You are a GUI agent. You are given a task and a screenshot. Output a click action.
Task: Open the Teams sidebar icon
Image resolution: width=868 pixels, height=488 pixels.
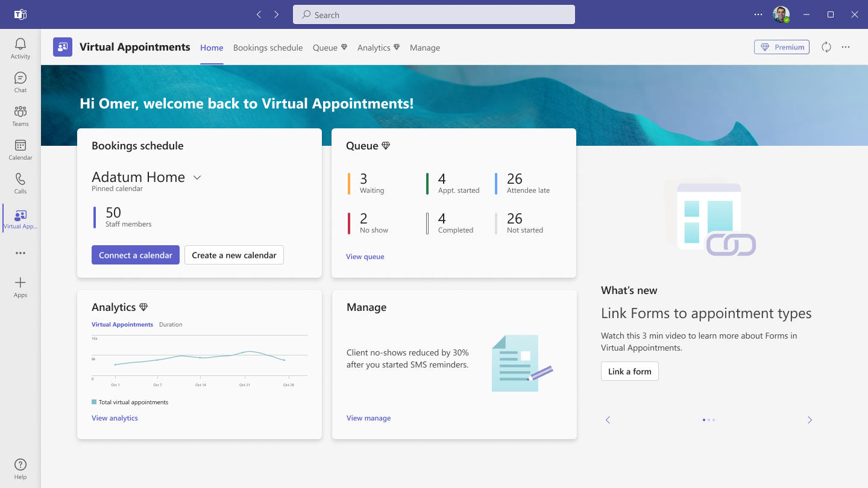(x=20, y=116)
